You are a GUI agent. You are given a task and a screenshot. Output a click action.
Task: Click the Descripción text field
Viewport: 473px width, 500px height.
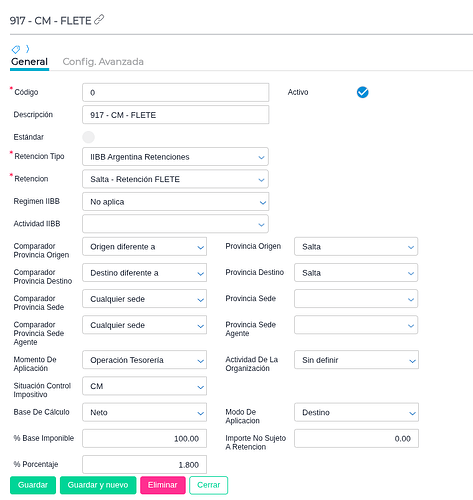pos(175,115)
